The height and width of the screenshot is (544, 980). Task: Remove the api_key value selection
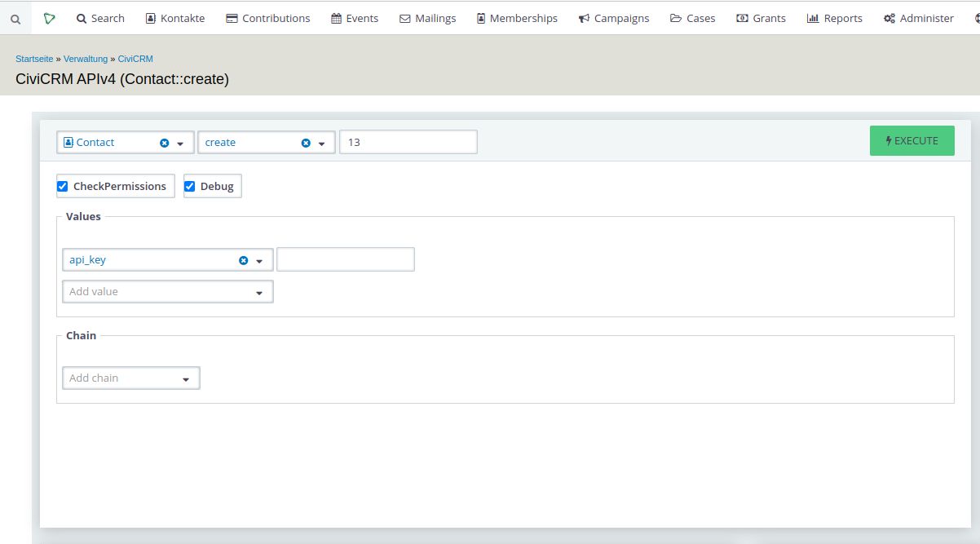coord(243,260)
